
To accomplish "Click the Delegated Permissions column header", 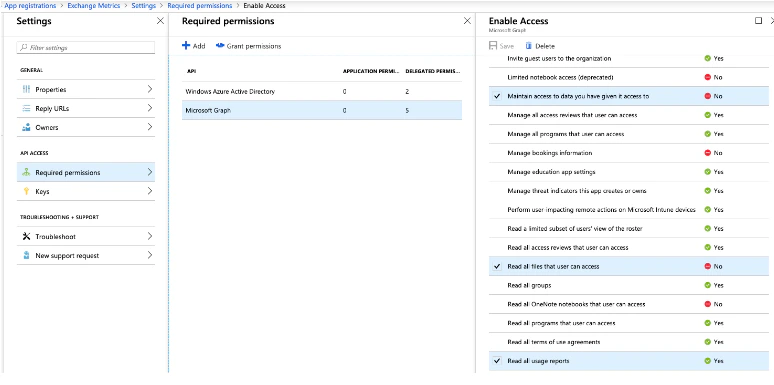I will 432,72.
